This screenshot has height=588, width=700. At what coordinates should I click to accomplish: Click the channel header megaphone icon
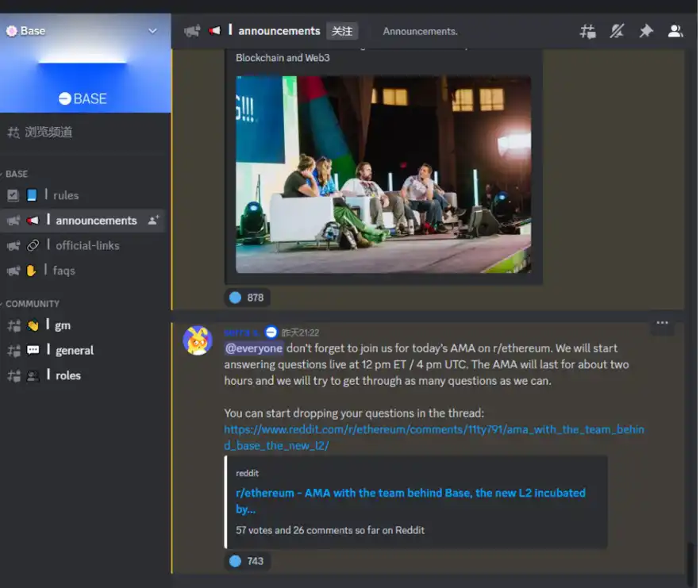(x=192, y=31)
